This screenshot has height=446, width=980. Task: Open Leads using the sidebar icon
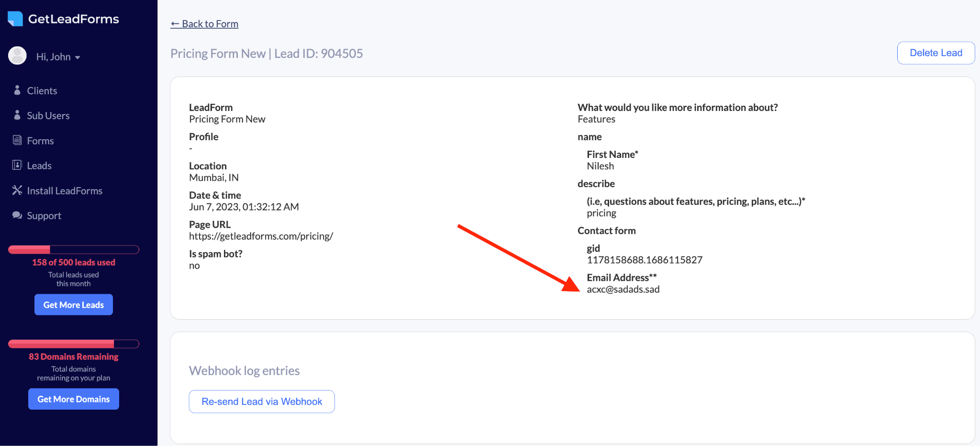click(17, 165)
